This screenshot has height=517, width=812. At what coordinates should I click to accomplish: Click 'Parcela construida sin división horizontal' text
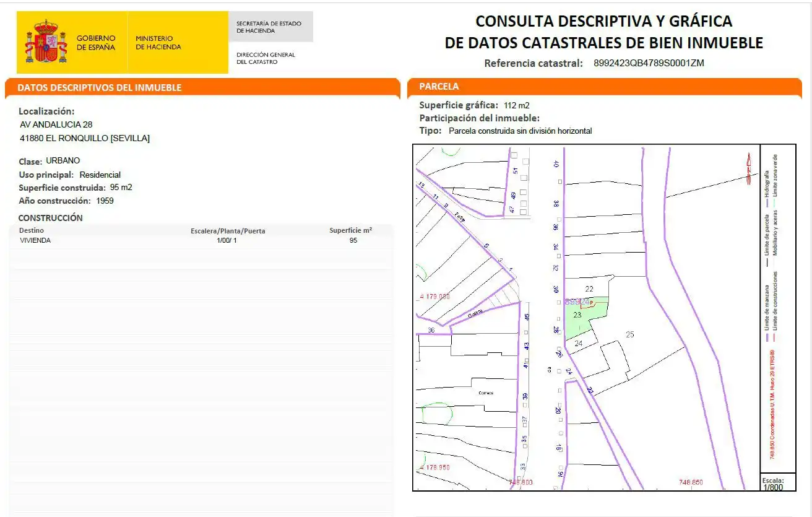click(x=520, y=131)
